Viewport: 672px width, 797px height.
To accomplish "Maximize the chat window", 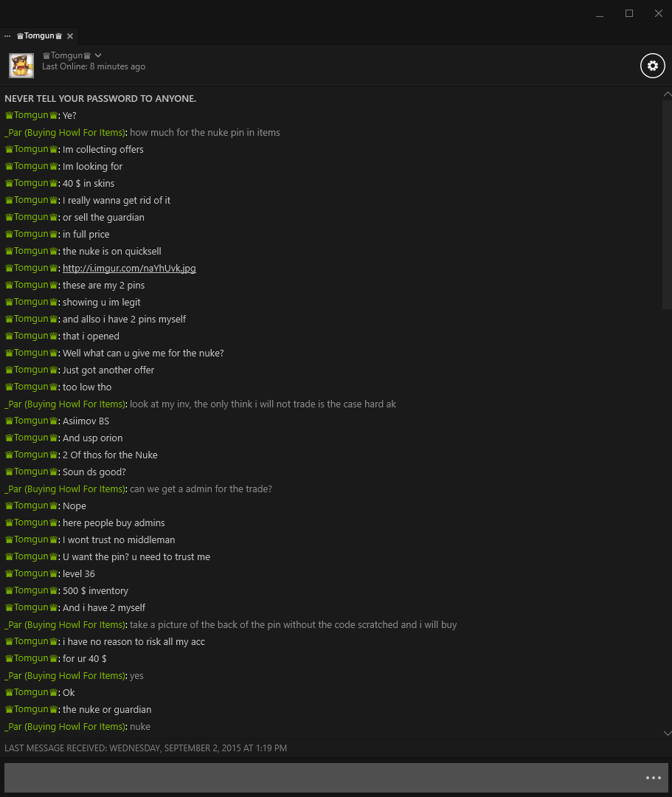I will 628,13.
